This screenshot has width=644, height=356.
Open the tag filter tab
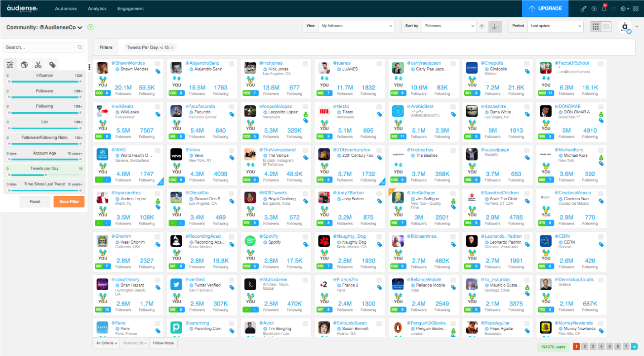52,65
